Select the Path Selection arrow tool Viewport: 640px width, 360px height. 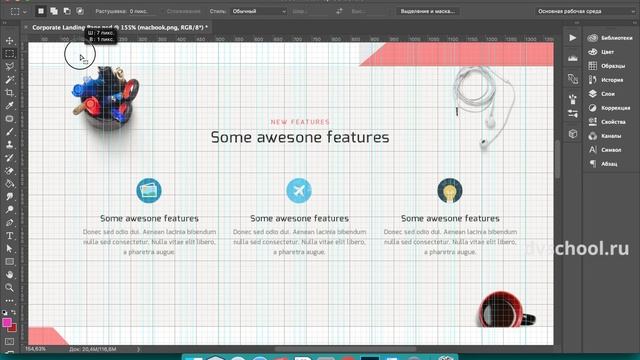pyautogui.click(x=9, y=249)
